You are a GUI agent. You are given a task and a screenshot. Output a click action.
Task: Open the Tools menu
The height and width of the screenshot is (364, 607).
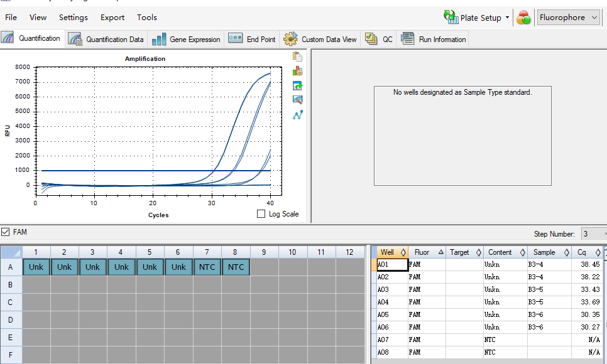point(146,18)
